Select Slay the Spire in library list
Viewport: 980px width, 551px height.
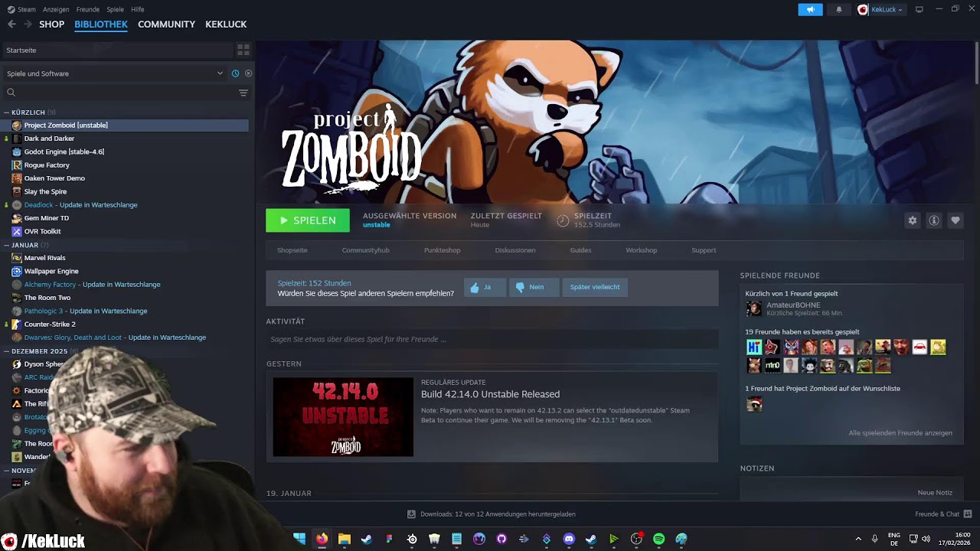tap(45, 191)
